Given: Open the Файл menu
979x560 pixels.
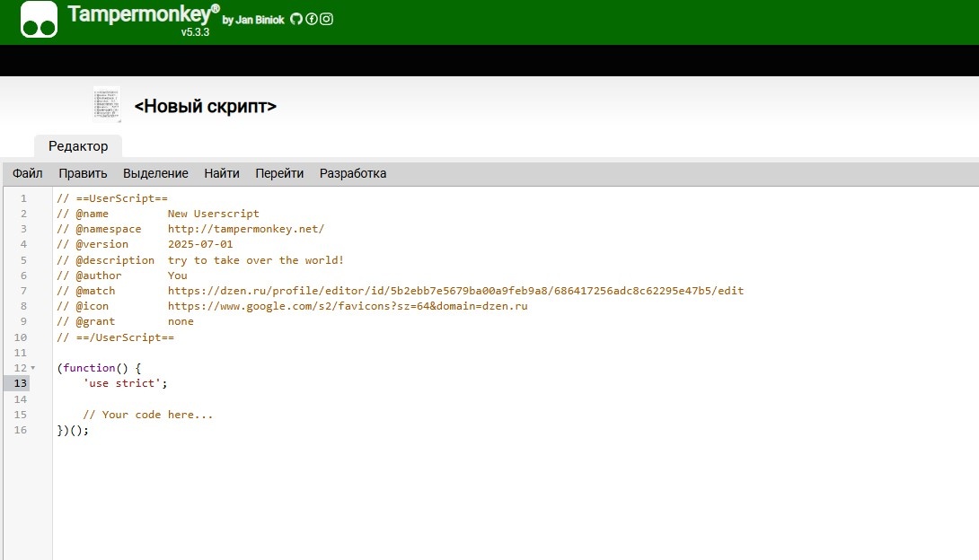Looking at the screenshot, I should [x=28, y=173].
